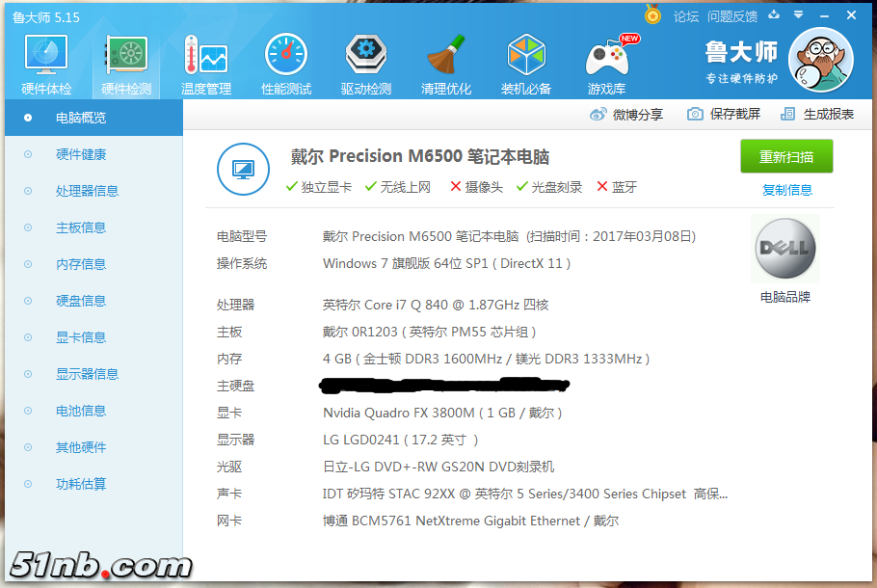This screenshot has height=588, width=877.
Task: Click 保存截屏 to save screenshot
Action: [724, 114]
